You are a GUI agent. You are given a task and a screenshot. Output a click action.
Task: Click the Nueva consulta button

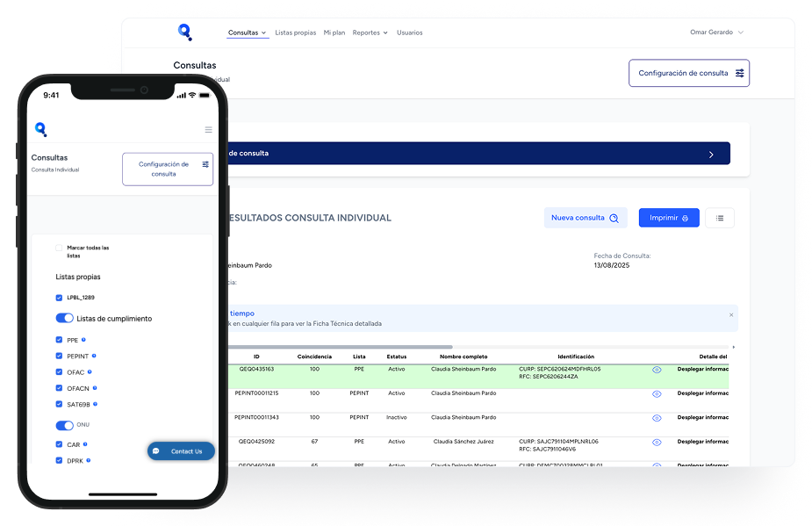pos(585,218)
